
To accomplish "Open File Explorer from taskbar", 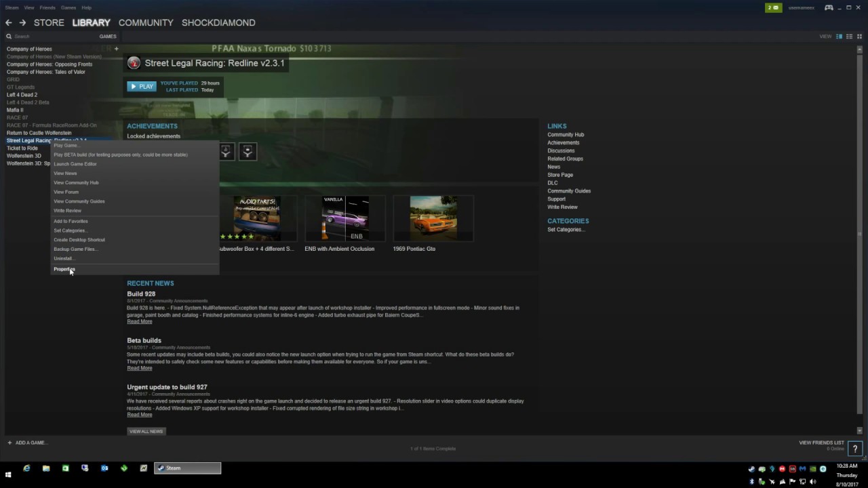I will [x=46, y=468].
